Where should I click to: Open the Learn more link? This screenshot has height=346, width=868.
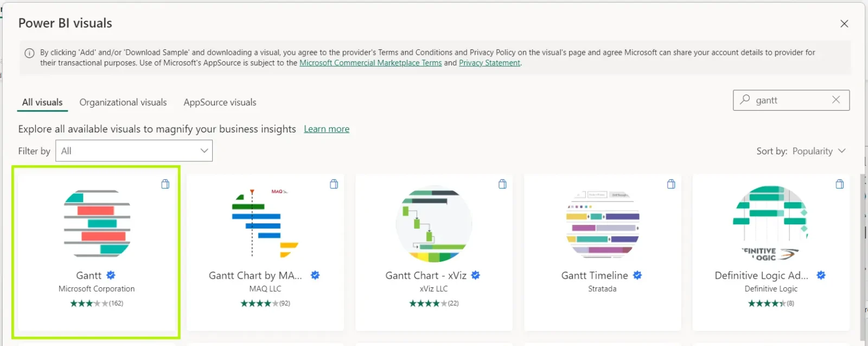[x=327, y=129]
